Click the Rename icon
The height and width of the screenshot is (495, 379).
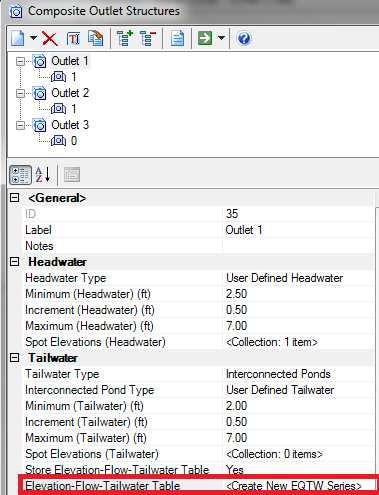point(73,39)
